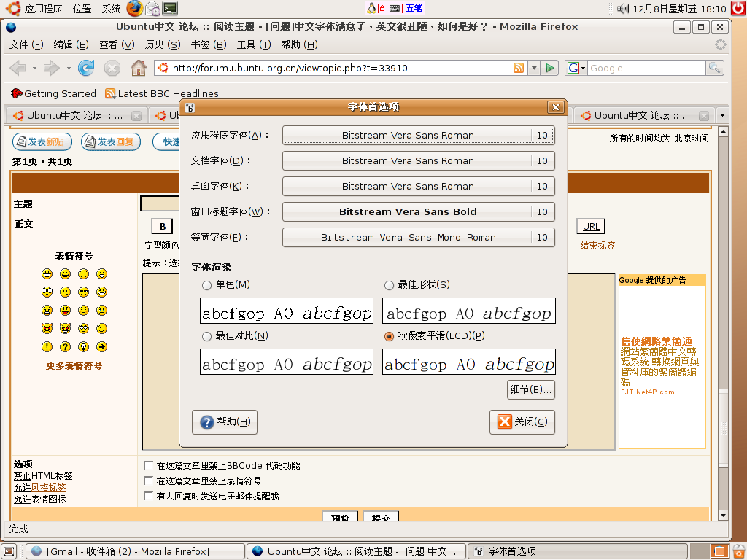Click the 细节(E)... details button

click(531, 390)
